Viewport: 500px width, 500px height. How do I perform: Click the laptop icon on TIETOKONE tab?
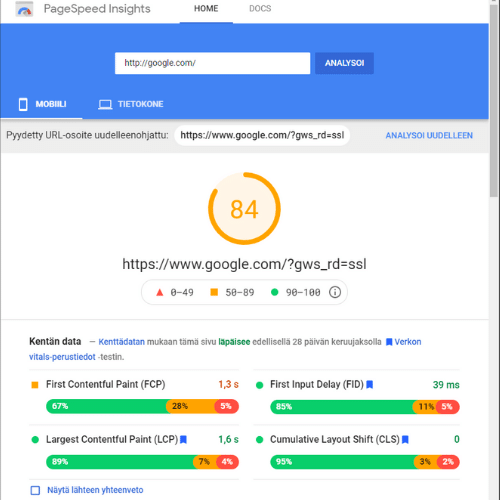pyautogui.click(x=105, y=104)
